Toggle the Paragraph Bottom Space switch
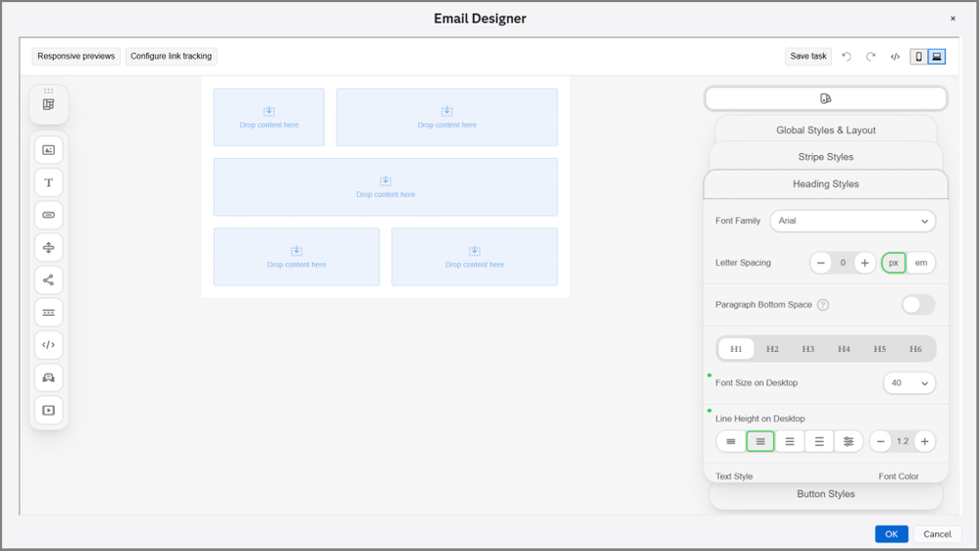980x551 pixels. tap(918, 305)
